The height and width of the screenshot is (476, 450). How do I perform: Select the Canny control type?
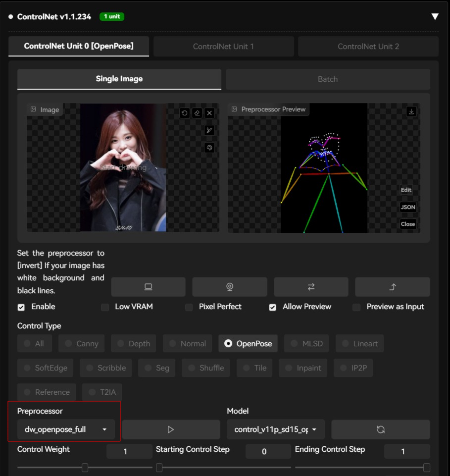81,343
